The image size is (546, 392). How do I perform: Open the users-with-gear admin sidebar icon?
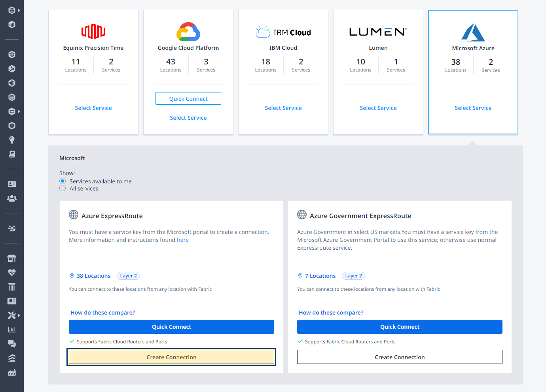coord(12,228)
